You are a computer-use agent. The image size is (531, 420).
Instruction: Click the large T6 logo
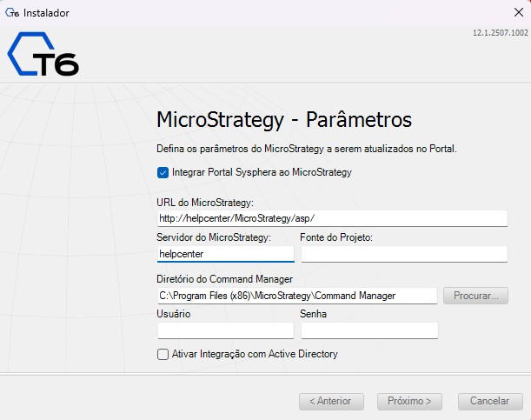(43, 54)
